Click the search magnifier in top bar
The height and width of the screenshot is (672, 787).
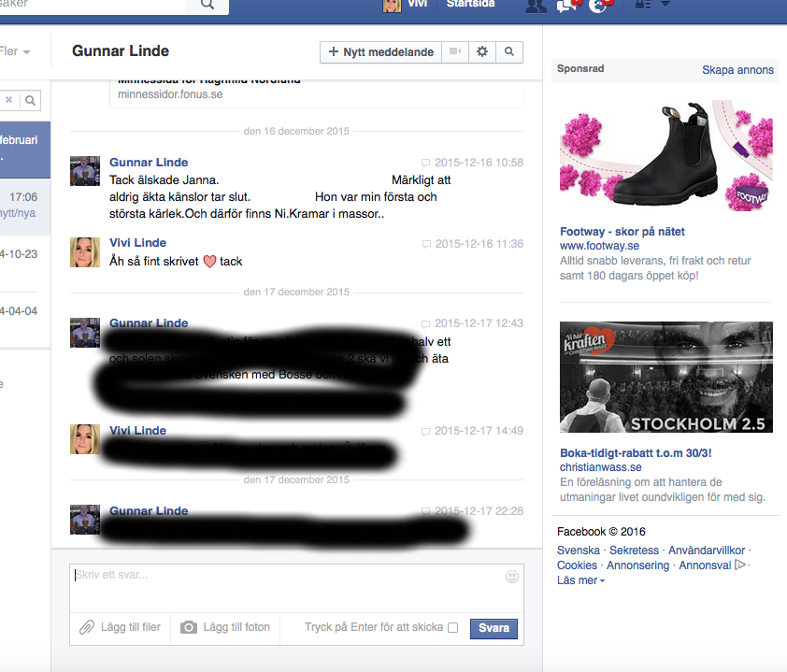tap(207, 5)
